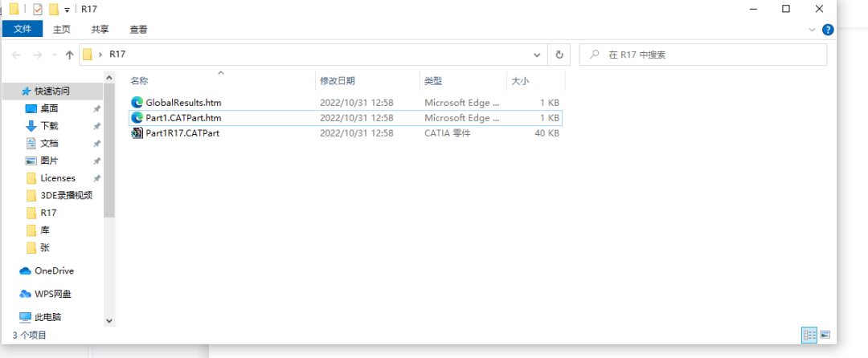Switch to the 主页 ribbon tab
The height and width of the screenshot is (358, 868).
point(61,29)
